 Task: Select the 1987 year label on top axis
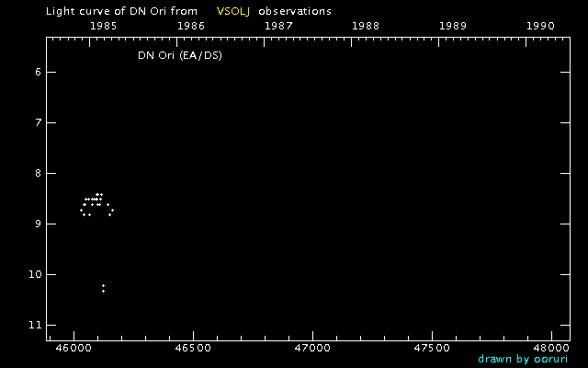(x=278, y=27)
